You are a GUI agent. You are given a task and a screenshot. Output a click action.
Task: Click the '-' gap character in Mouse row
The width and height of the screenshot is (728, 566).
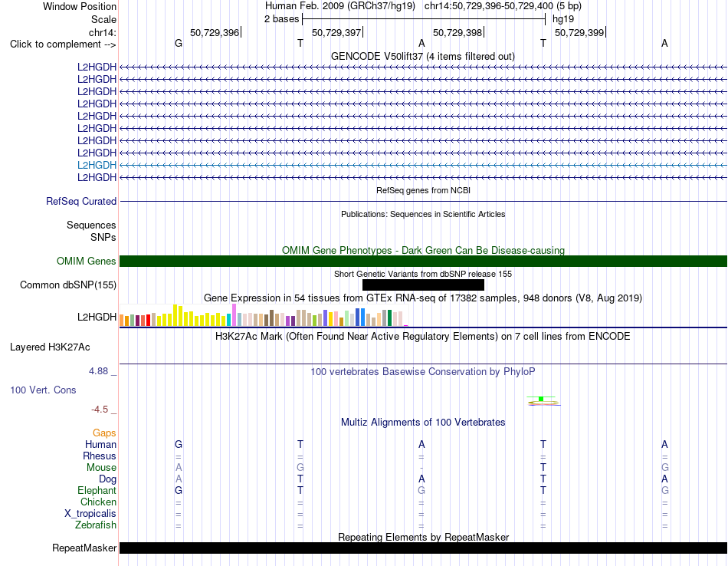click(421, 468)
